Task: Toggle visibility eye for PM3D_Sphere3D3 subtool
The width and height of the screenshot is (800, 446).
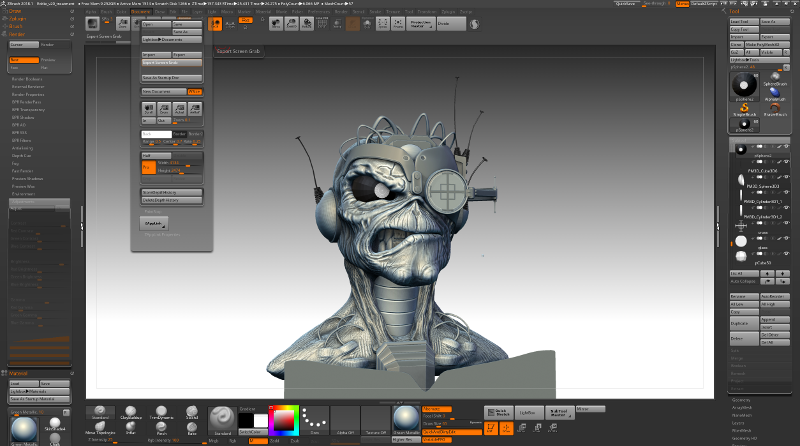Action: coord(786,177)
